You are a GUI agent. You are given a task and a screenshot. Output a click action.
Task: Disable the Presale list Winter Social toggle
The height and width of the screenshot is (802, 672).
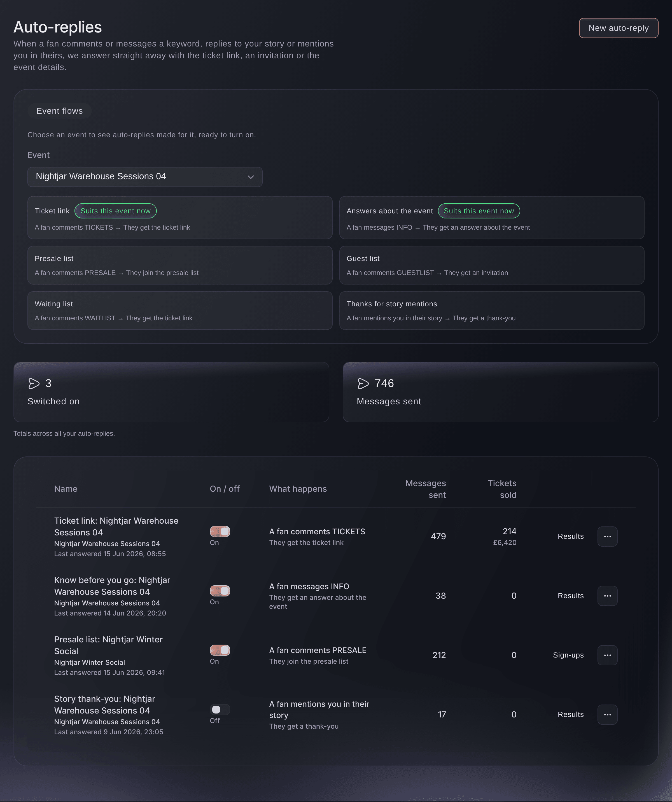(x=220, y=650)
